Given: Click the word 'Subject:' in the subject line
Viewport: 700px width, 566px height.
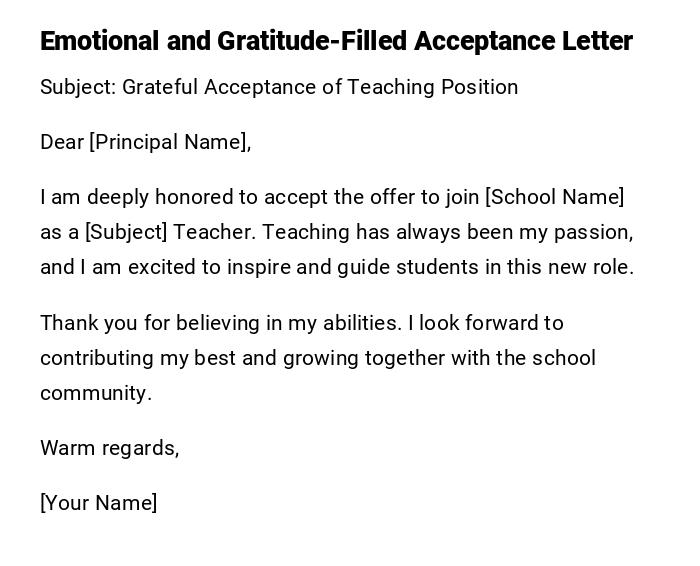Looking at the screenshot, I should (78, 87).
